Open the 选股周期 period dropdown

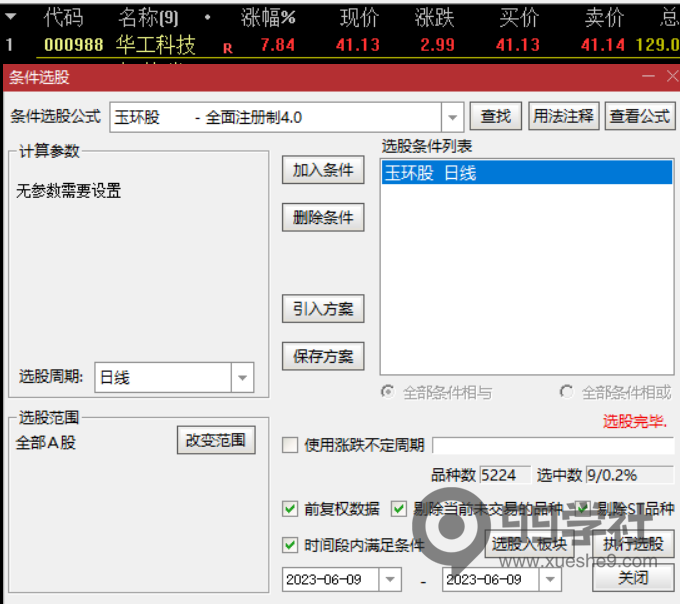(x=242, y=378)
